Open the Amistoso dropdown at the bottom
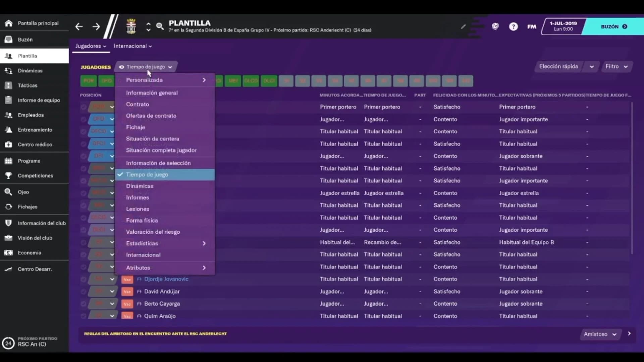The width and height of the screenshot is (644, 362). [x=600, y=334]
